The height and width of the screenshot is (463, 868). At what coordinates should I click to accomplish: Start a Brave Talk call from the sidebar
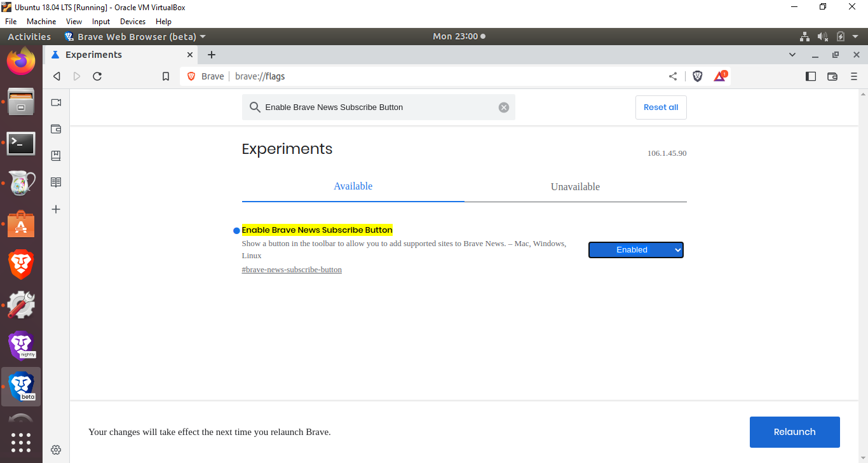pyautogui.click(x=55, y=102)
